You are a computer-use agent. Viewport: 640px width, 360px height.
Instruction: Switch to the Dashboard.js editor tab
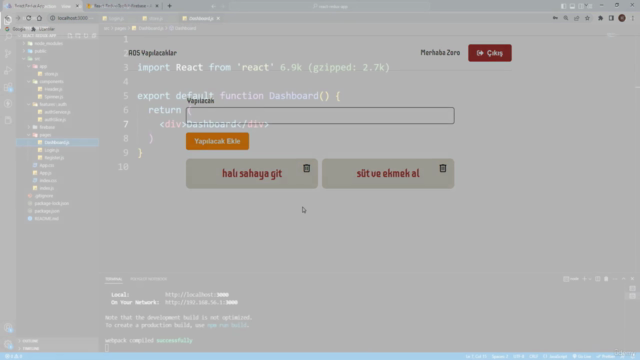coord(201,18)
